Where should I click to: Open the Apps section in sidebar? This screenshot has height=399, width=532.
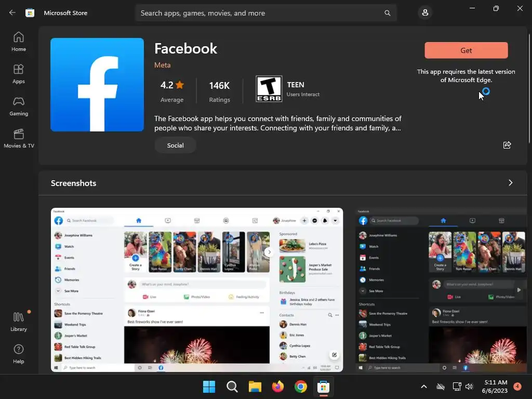[x=19, y=74]
